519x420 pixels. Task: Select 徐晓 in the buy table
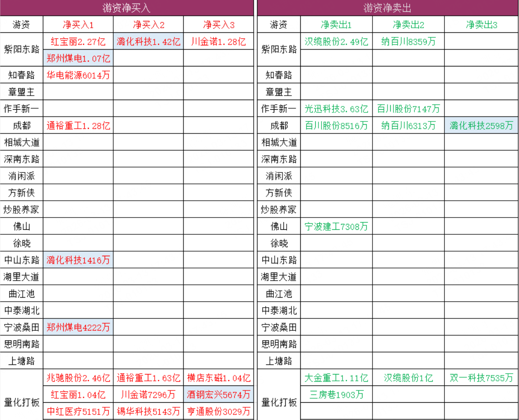coord(21,243)
